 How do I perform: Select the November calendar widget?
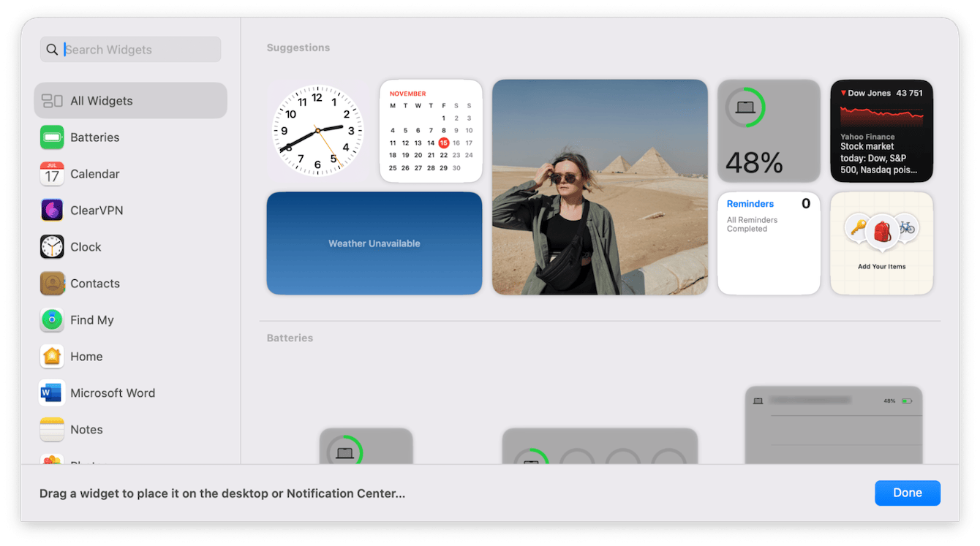coord(431,131)
